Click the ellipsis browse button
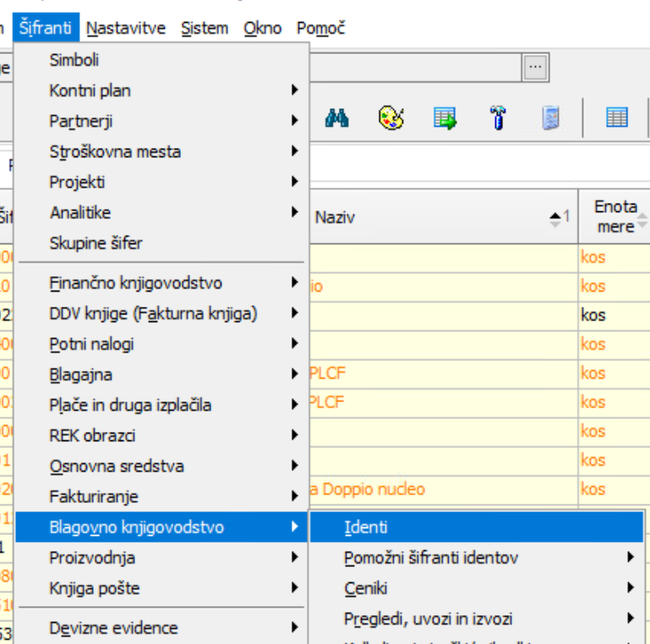 click(535, 67)
